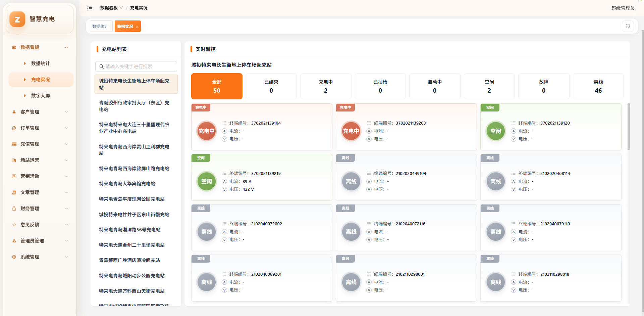Image resolution: width=644 pixels, height=316 pixels.
Task: Click the refresh icon in the tab bar
Action: click(628, 26)
